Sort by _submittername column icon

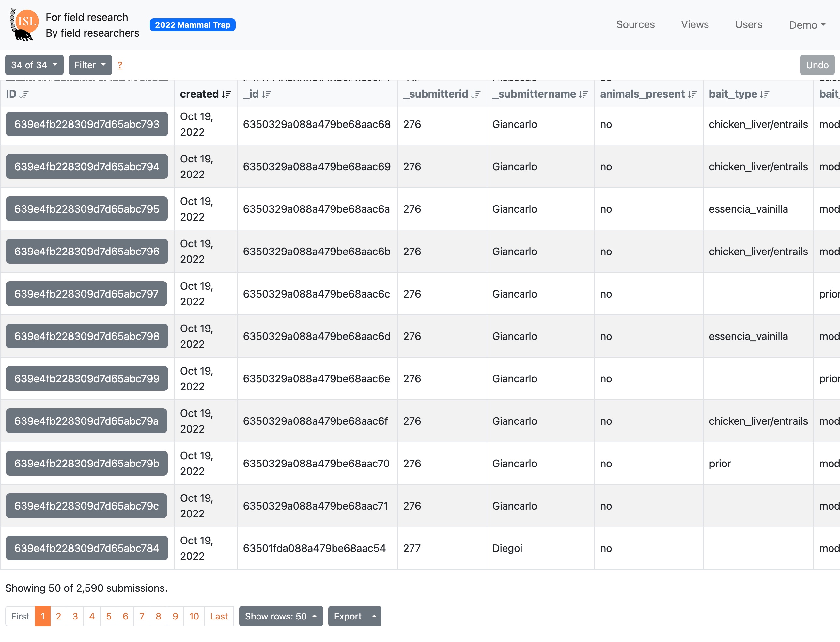coord(583,94)
